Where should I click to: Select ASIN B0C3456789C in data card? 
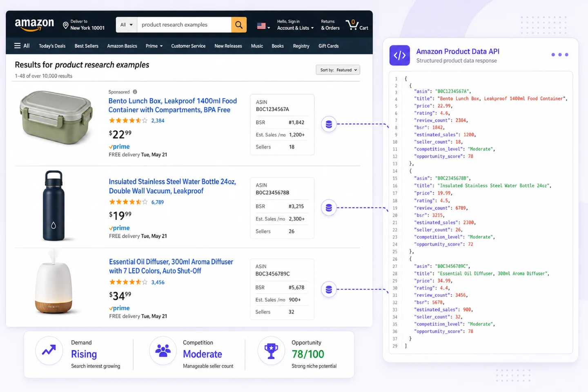tap(272, 274)
